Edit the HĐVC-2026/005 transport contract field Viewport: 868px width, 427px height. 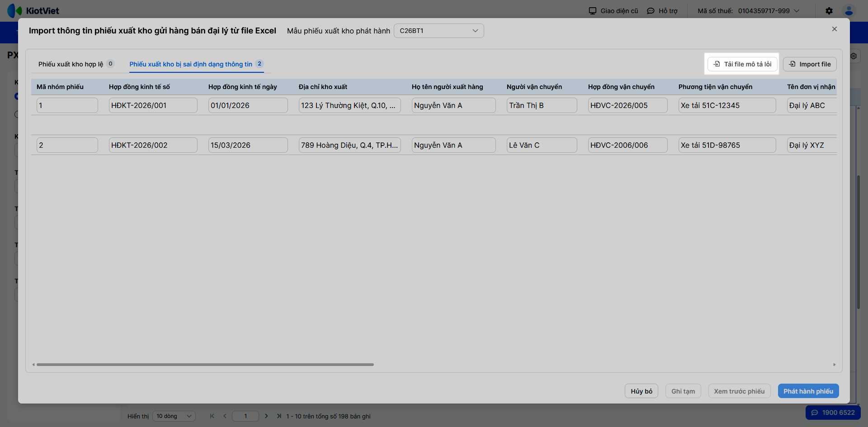coord(628,105)
